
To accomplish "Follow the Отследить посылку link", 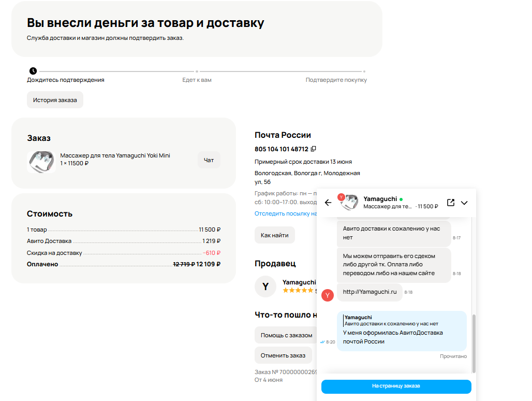I will (x=285, y=213).
